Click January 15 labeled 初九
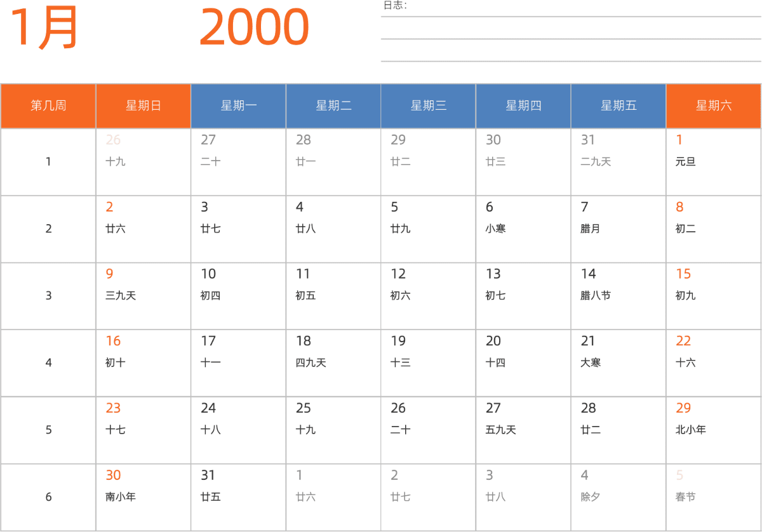This screenshot has height=532, width=762. point(714,296)
